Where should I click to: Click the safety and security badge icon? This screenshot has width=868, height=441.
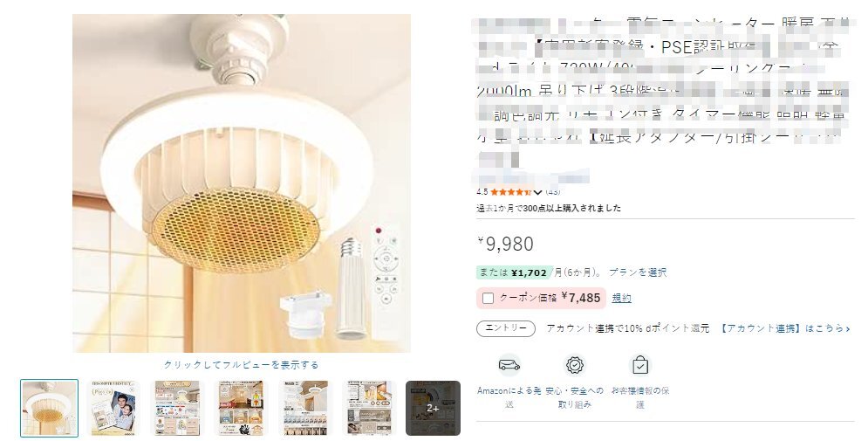(575, 365)
